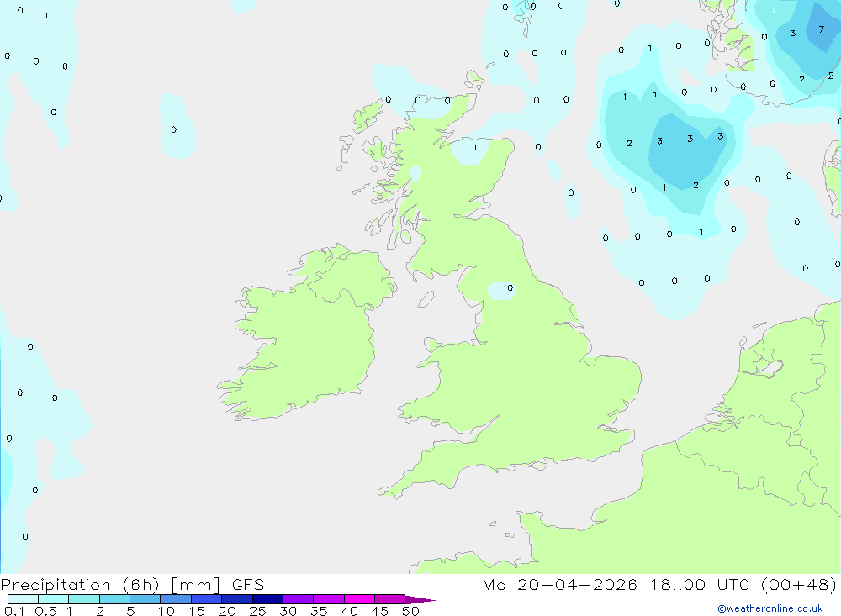Click the '25' legend scale label
This screenshot has width=841, height=616.
pos(257,611)
